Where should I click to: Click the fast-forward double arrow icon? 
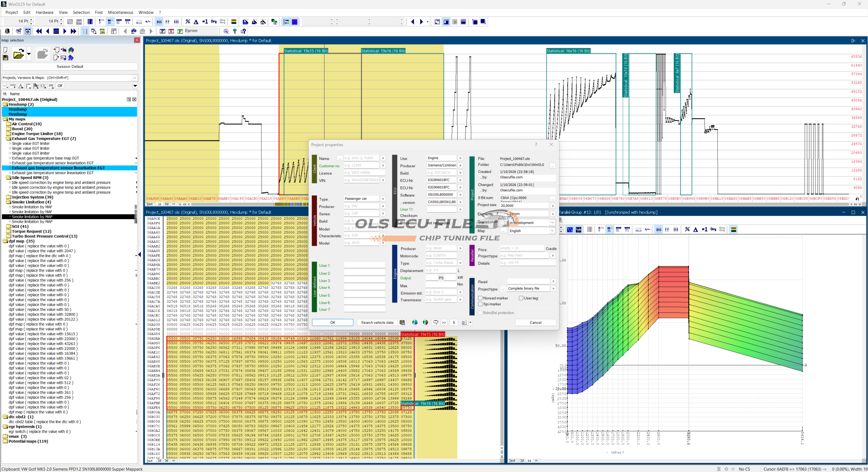73,31
